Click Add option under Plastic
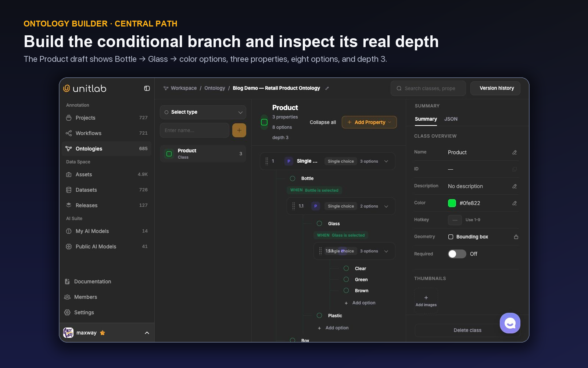The width and height of the screenshot is (588, 368). pyautogui.click(x=333, y=328)
